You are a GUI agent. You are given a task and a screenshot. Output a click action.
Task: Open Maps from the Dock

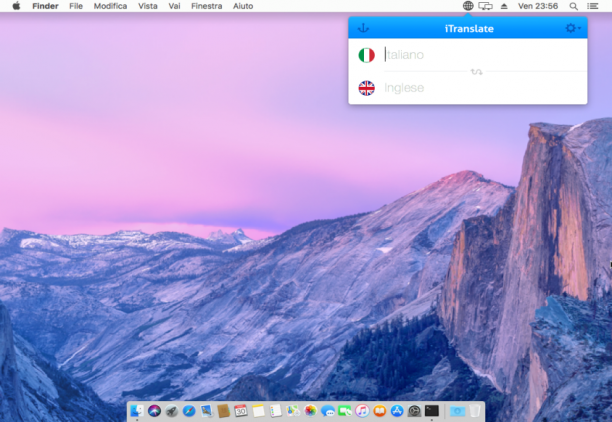(293, 411)
